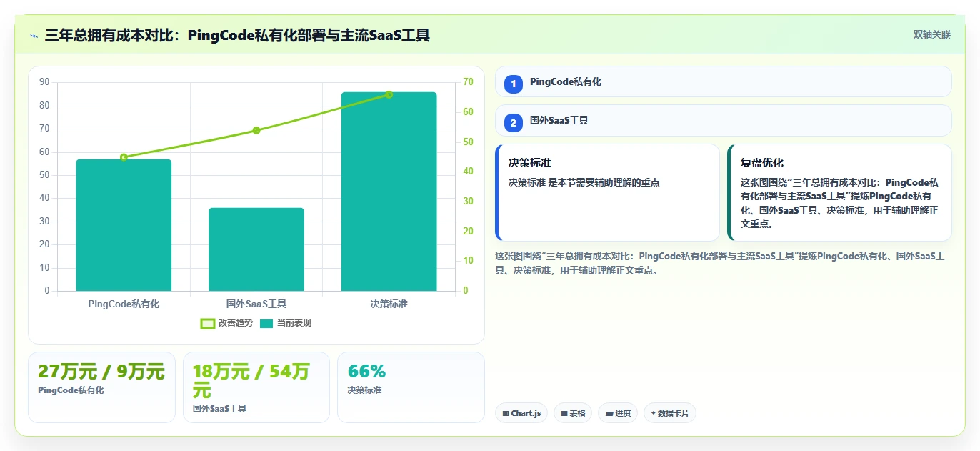The width and height of the screenshot is (980, 451).
Task: Click the summary paragraph below the cards
Action: [x=720, y=263]
